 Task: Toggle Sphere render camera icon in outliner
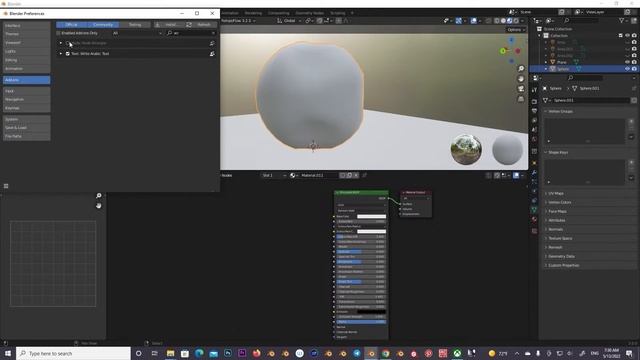[x=634, y=69]
